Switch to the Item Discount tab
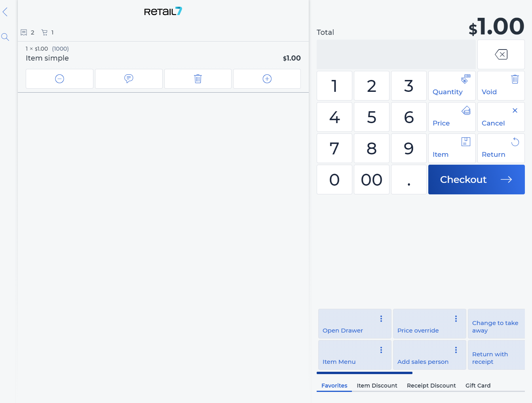The image size is (532, 403). (x=377, y=386)
